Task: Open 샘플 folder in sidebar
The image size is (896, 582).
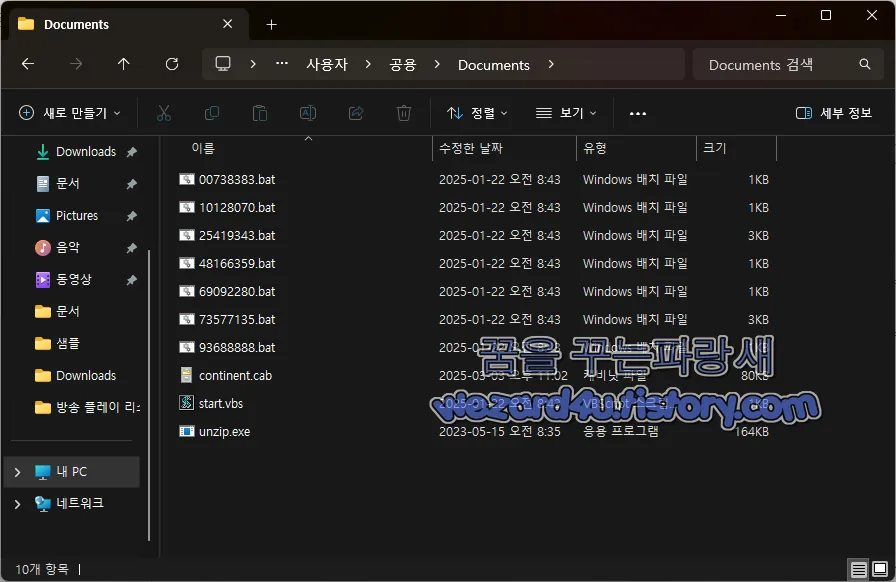Action: (x=58, y=344)
